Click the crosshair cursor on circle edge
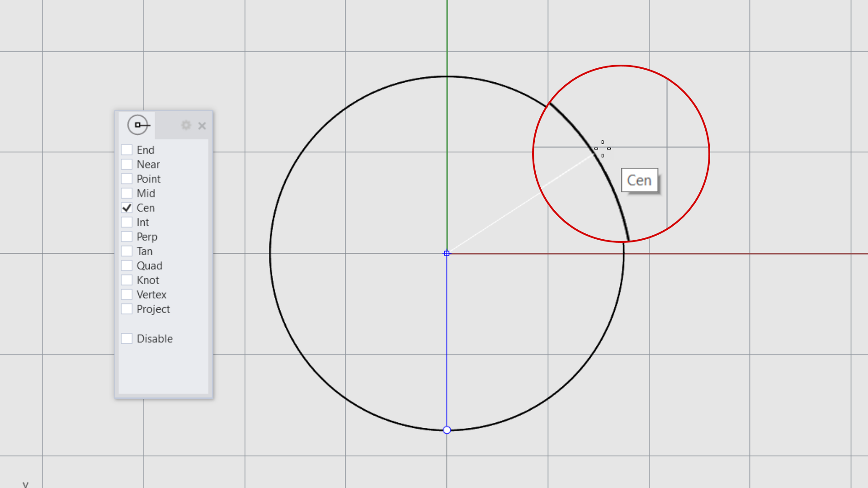The image size is (868, 488). pos(602,148)
